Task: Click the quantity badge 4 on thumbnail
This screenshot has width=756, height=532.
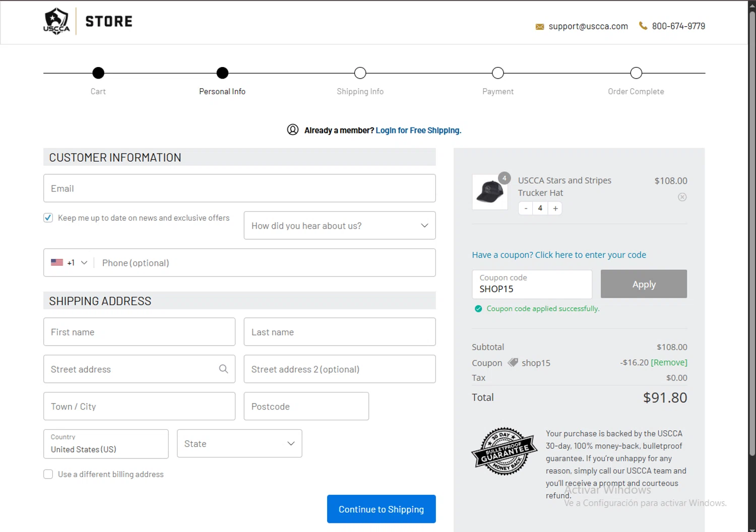Action: (504, 178)
